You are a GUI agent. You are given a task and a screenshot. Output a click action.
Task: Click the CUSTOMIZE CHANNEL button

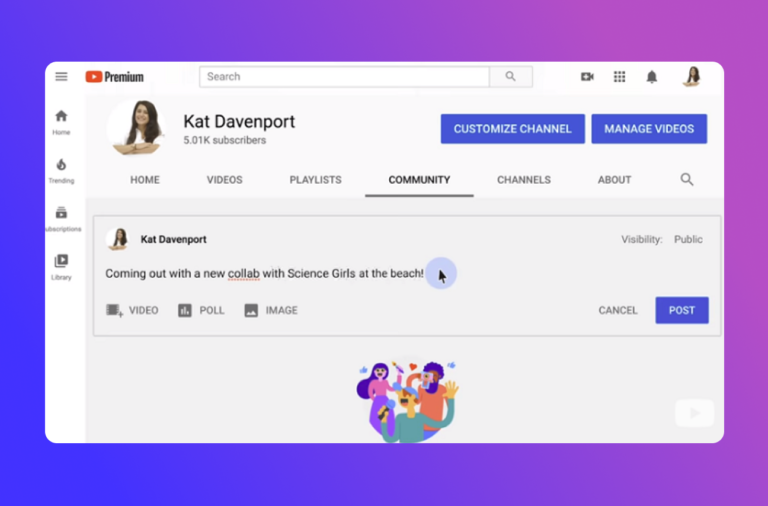click(x=512, y=129)
